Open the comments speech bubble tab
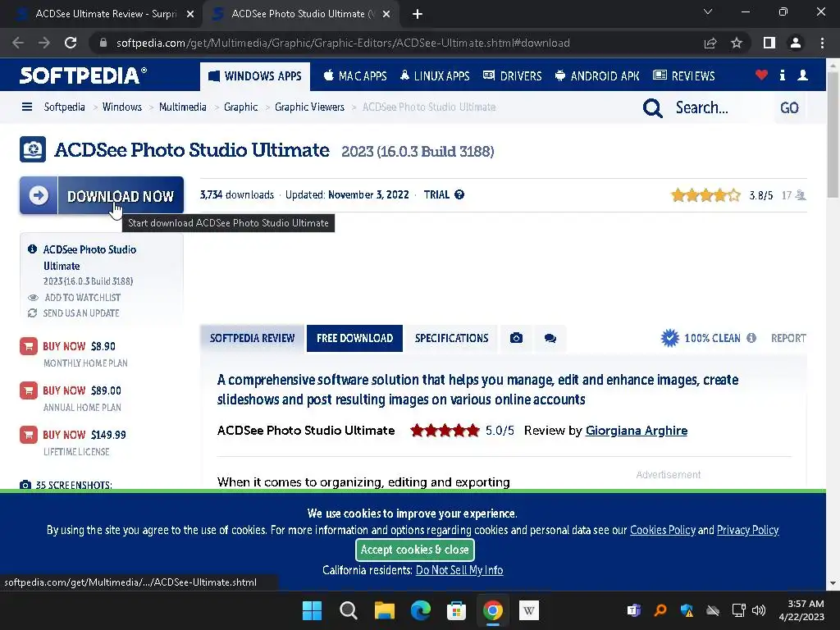Screen dimensions: 840x630 pos(550,338)
